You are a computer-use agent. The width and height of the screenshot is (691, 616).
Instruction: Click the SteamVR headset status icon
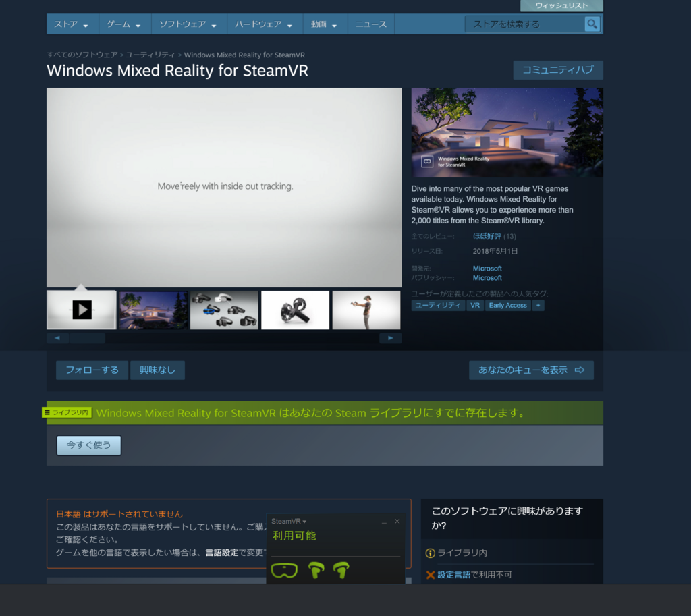point(284,570)
